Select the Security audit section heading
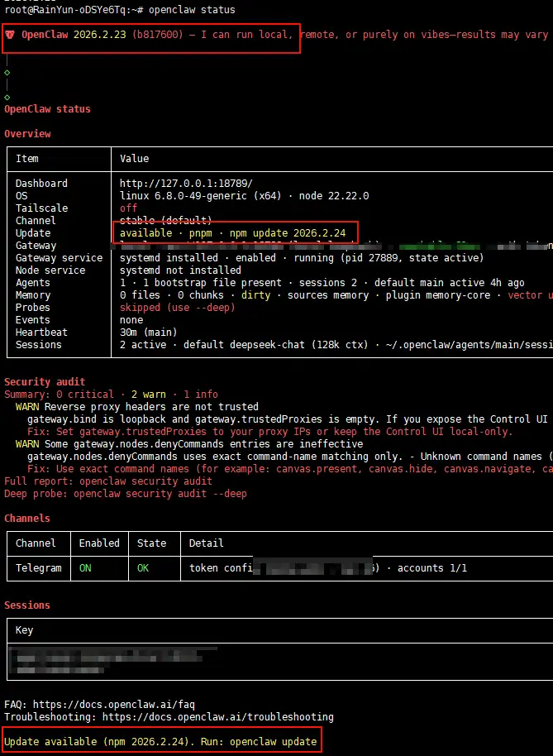This screenshot has height=756, width=553. click(45, 382)
